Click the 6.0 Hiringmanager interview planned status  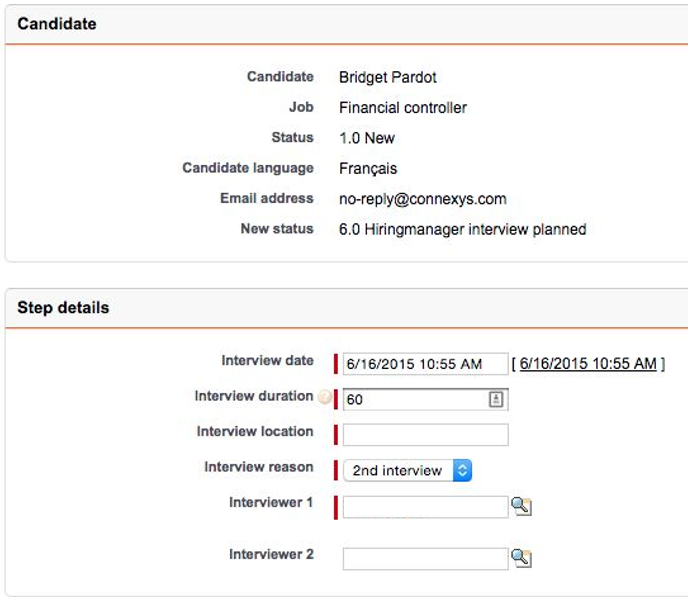pos(463,229)
